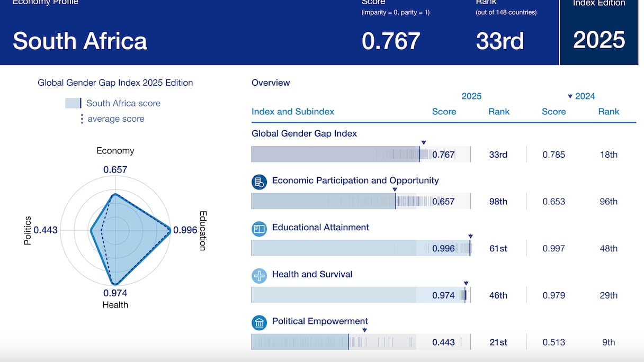
Task: Click the Political Empowerment building icon
Action: point(259,323)
